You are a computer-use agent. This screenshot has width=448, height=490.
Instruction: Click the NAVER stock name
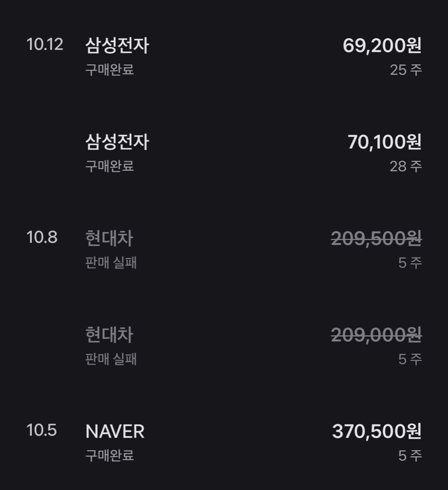click(x=115, y=432)
